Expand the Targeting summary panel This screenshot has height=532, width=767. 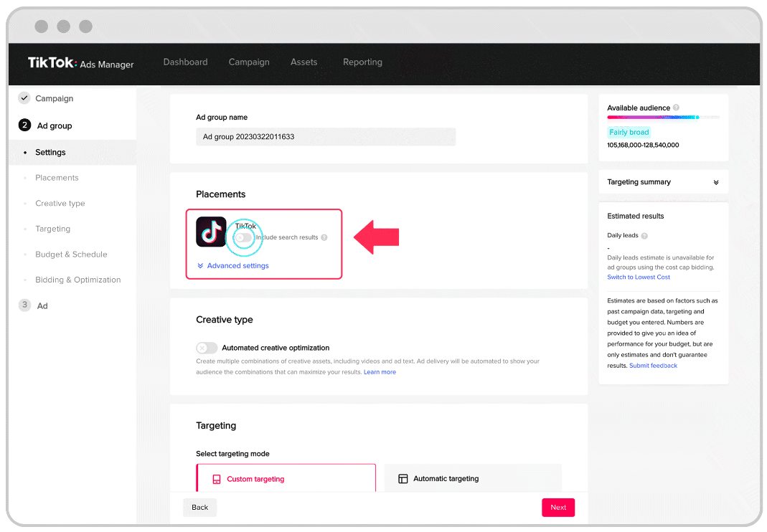click(x=715, y=182)
